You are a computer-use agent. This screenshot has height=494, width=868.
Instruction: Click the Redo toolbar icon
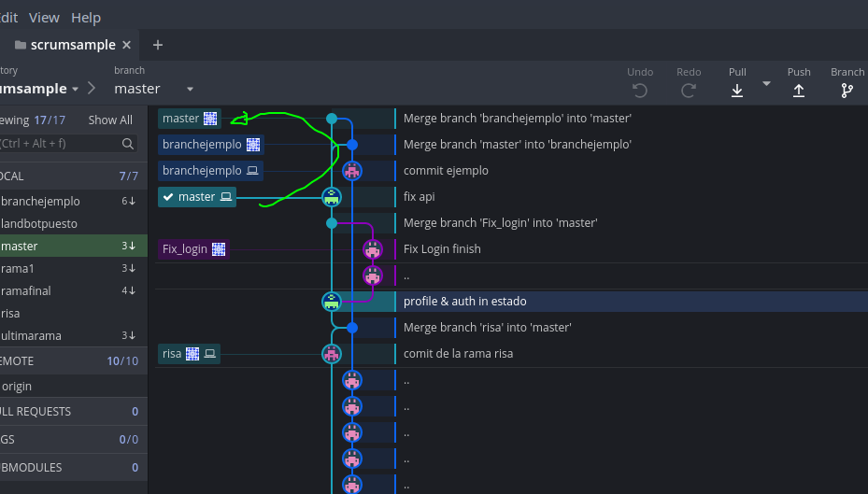689,90
